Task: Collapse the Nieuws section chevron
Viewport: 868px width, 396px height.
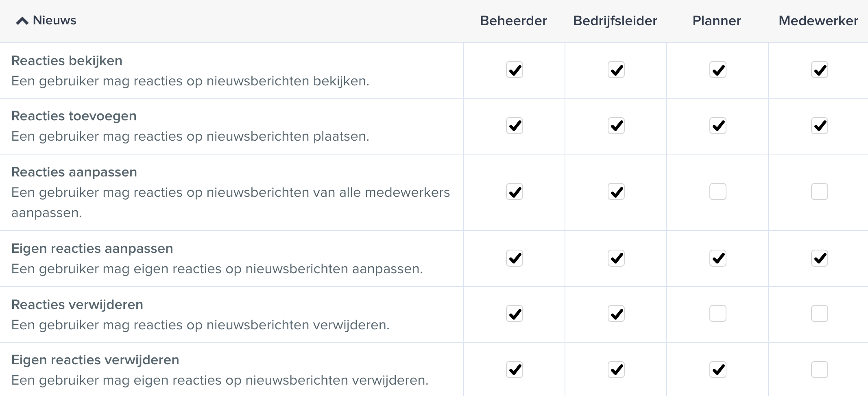Action: [22, 21]
